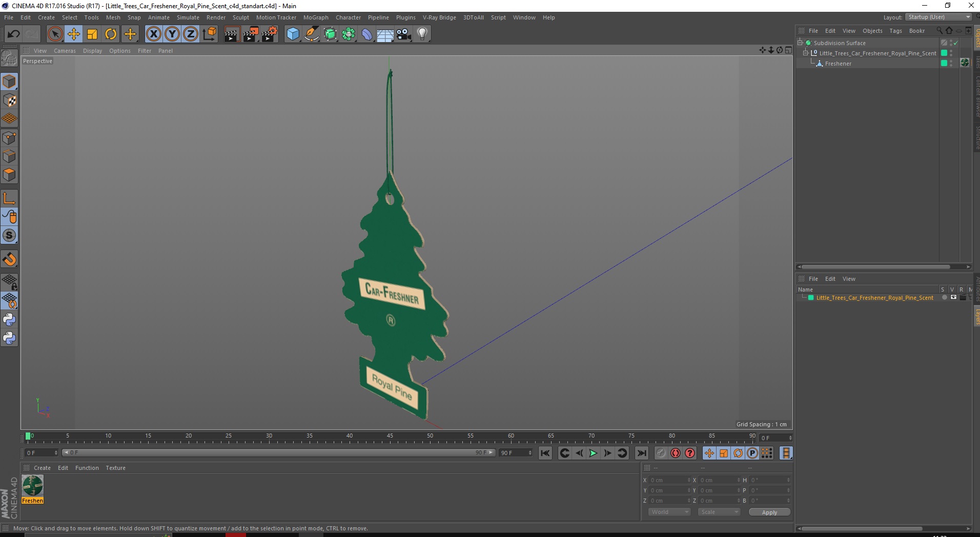This screenshot has height=537, width=980.
Task: Click Freshener's texture tag thumbnail
Action: click(x=965, y=63)
